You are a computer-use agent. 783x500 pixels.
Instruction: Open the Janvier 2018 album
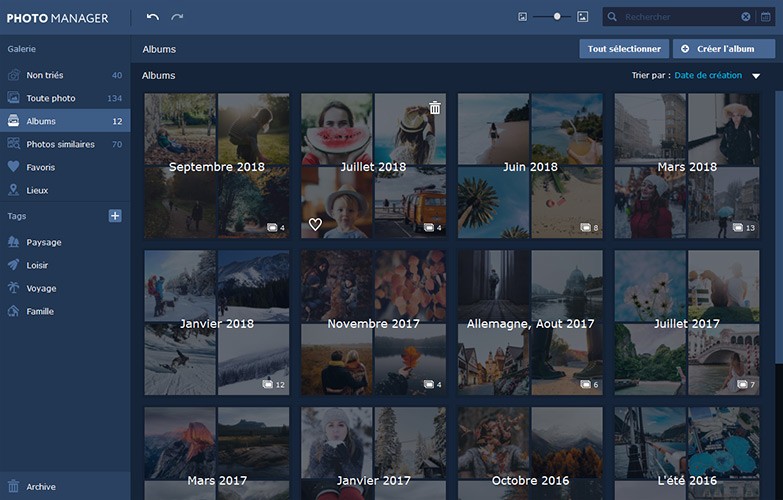(217, 323)
